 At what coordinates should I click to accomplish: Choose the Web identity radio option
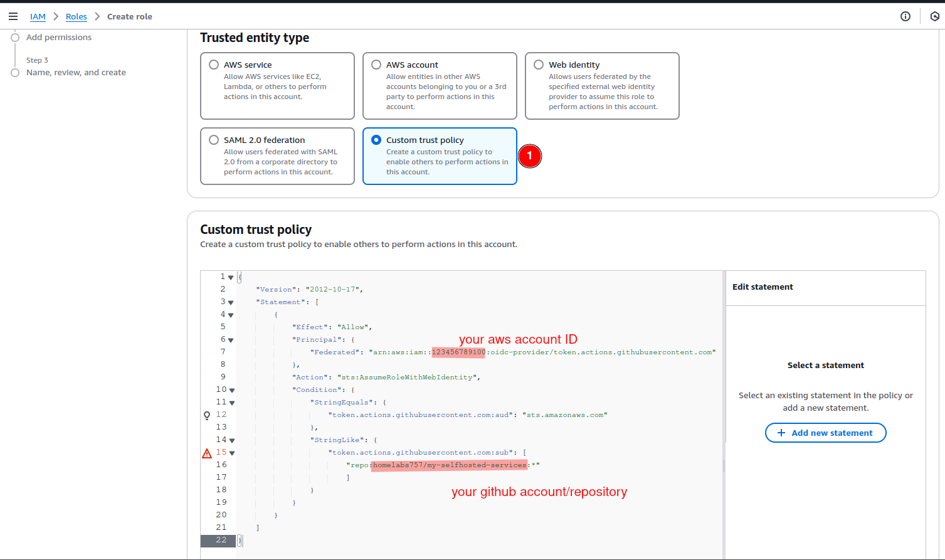(539, 65)
